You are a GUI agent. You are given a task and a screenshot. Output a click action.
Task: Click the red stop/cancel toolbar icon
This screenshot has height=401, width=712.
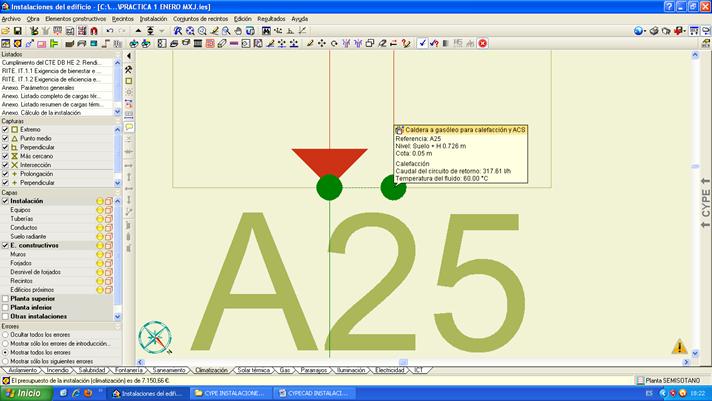[483, 44]
